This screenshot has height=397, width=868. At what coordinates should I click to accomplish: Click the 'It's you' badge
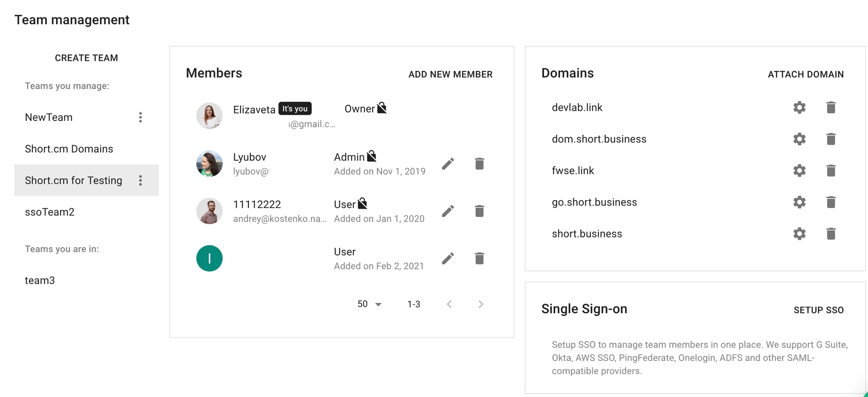click(295, 108)
